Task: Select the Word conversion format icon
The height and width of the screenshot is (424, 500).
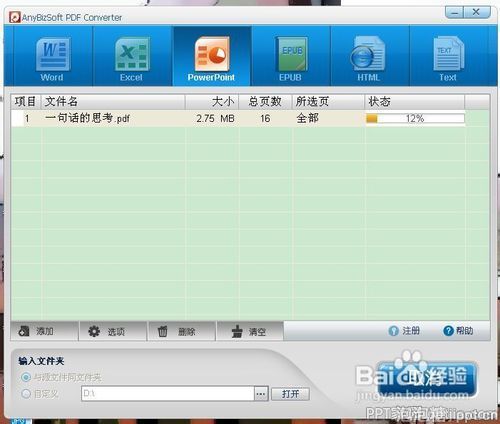Action: (x=52, y=57)
